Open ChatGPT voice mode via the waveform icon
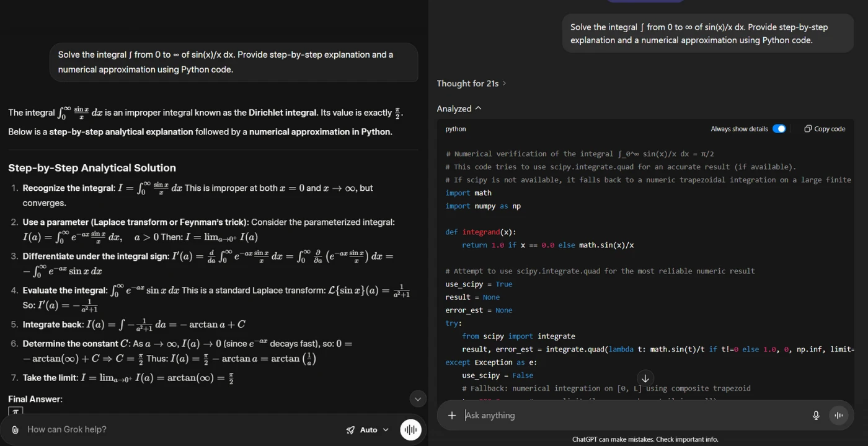Screen dimensions: 868x446 point(838,415)
